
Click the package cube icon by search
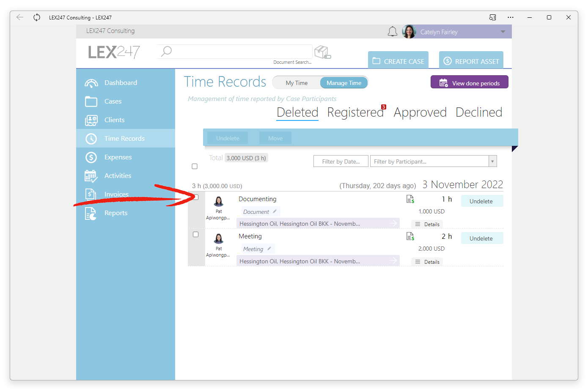[322, 52]
